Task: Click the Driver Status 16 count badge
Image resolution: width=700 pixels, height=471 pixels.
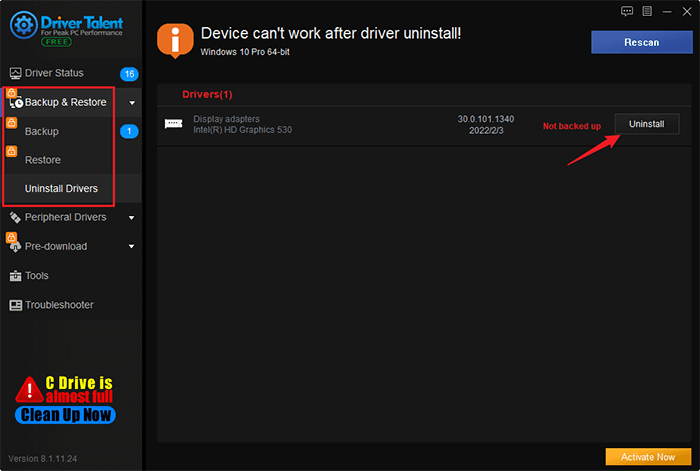Action: [x=129, y=74]
